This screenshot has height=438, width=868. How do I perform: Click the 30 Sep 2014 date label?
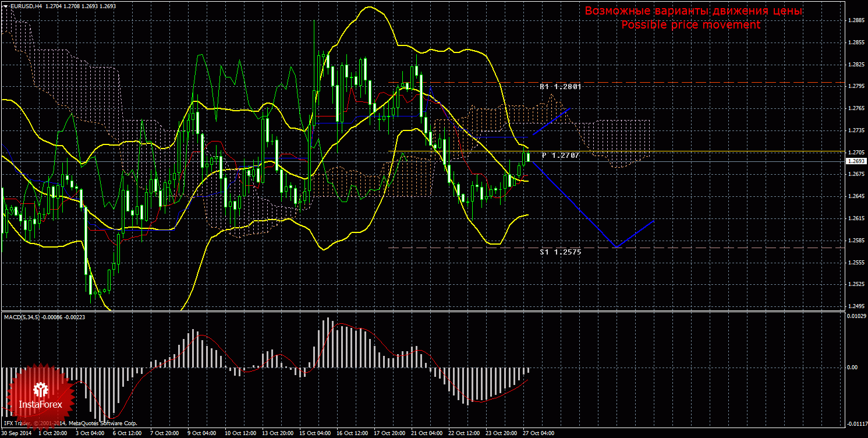(17, 433)
